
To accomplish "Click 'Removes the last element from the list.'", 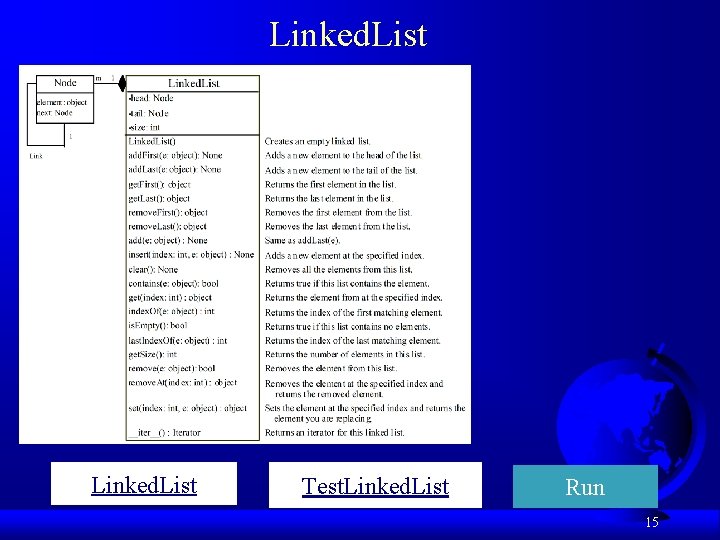I will click(338, 226).
